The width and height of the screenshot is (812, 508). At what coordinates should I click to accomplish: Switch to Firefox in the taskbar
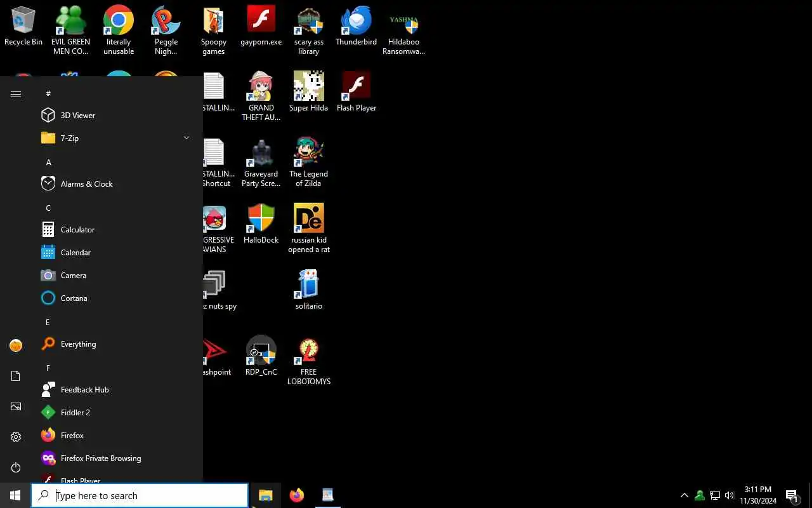click(296, 495)
